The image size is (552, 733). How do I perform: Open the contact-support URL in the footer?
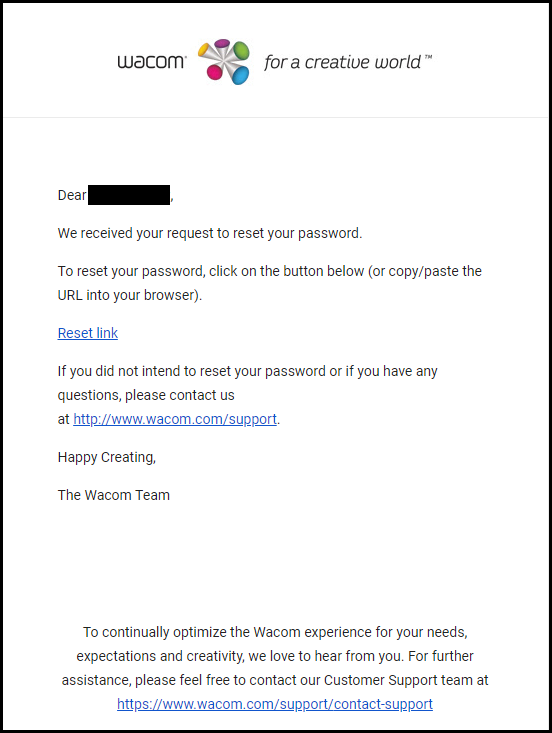click(x=275, y=704)
